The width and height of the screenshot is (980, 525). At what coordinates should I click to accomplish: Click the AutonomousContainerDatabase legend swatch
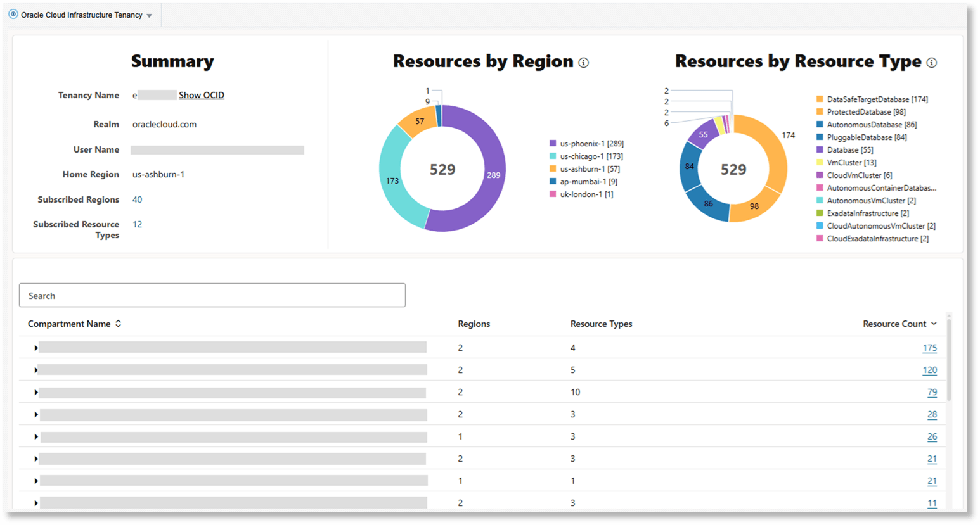[820, 188]
